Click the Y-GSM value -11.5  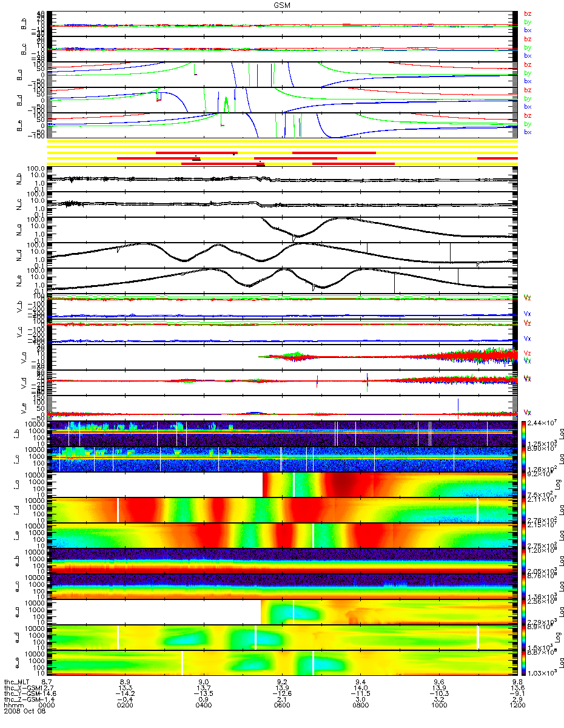click(361, 693)
